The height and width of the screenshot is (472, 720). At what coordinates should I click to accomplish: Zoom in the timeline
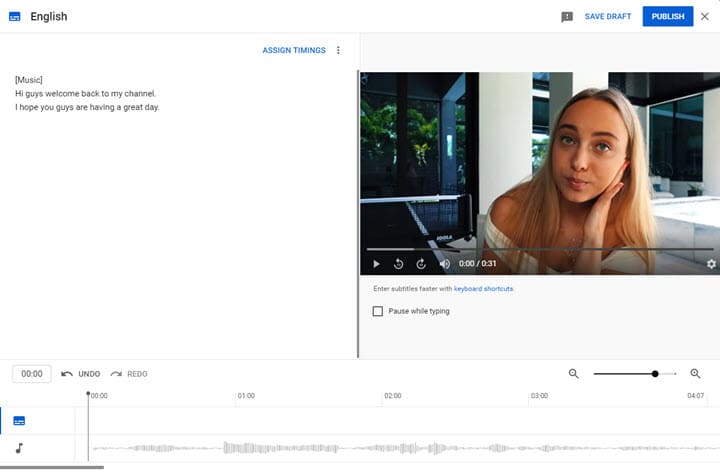(696, 373)
